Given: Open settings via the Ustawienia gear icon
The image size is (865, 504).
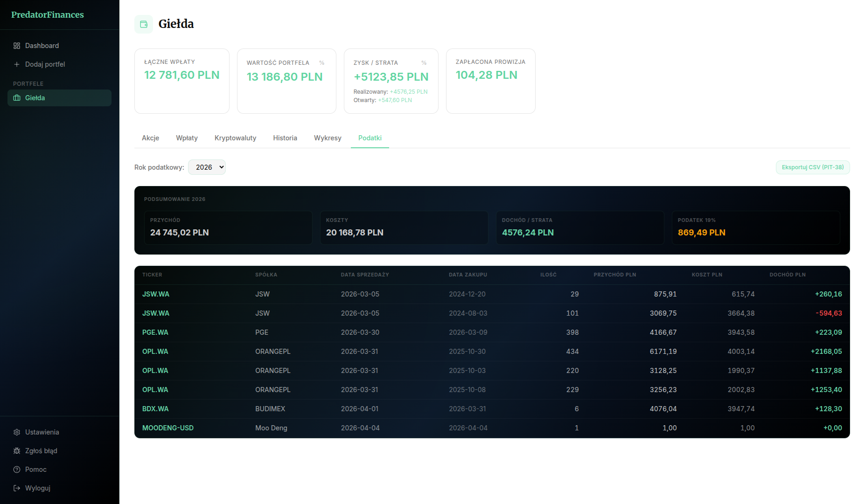Looking at the screenshot, I should (17, 432).
